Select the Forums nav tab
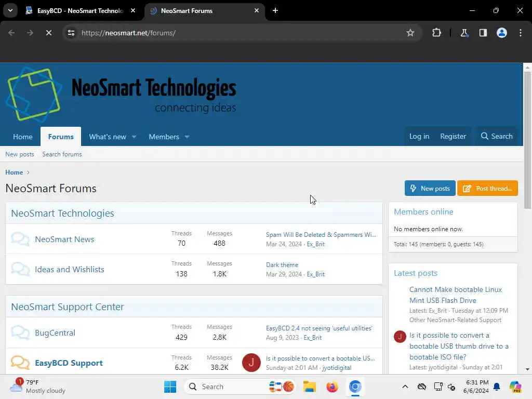This screenshot has width=532, height=399. (61, 137)
